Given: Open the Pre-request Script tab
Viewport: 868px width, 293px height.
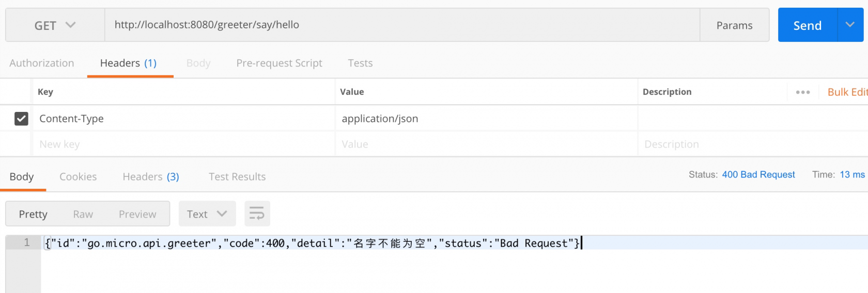Looking at the screenshot, I should click(x=279, y=63).
